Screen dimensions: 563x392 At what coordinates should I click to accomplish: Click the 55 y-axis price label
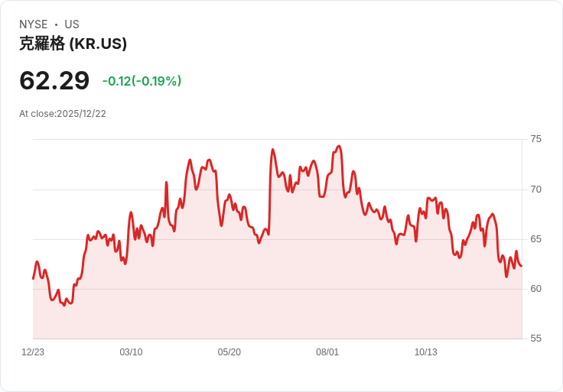click(x=535, y=339)
